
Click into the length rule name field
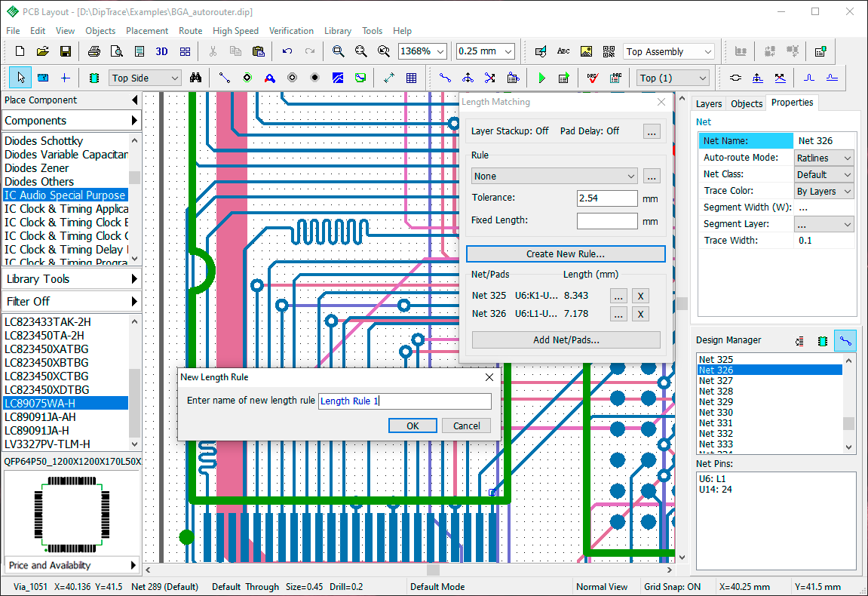(x=405, y=401)
